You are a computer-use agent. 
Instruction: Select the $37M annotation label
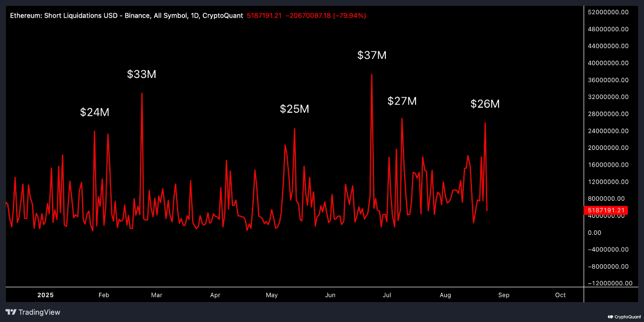(371, 55)
